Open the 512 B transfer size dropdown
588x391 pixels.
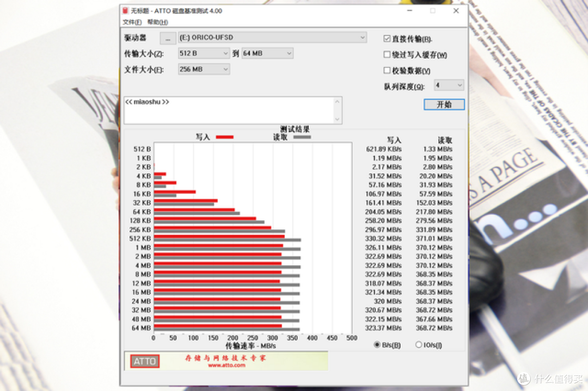tap(204, 53)
